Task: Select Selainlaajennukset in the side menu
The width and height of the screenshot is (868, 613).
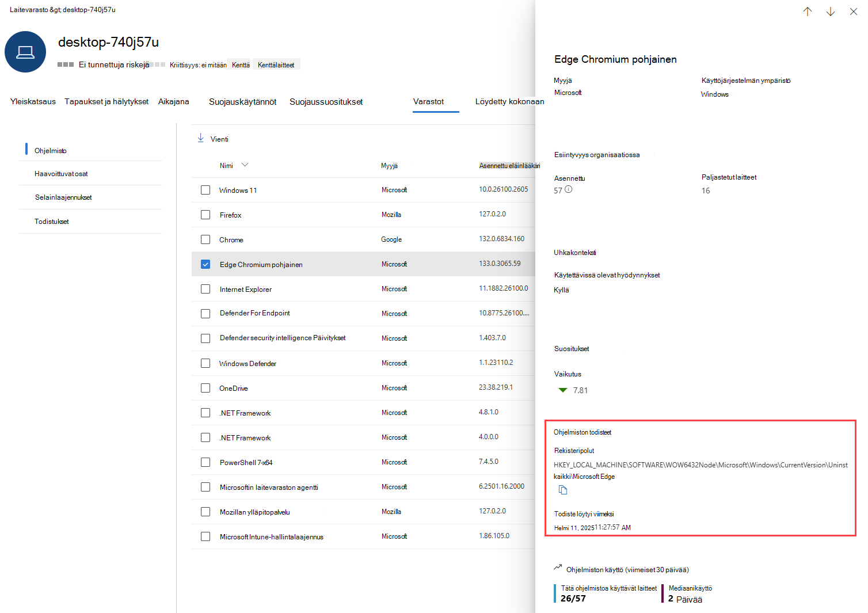Action: (63, 197)
